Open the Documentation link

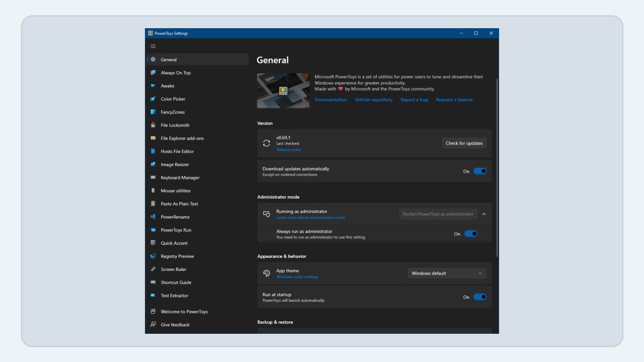click(331, 100)
